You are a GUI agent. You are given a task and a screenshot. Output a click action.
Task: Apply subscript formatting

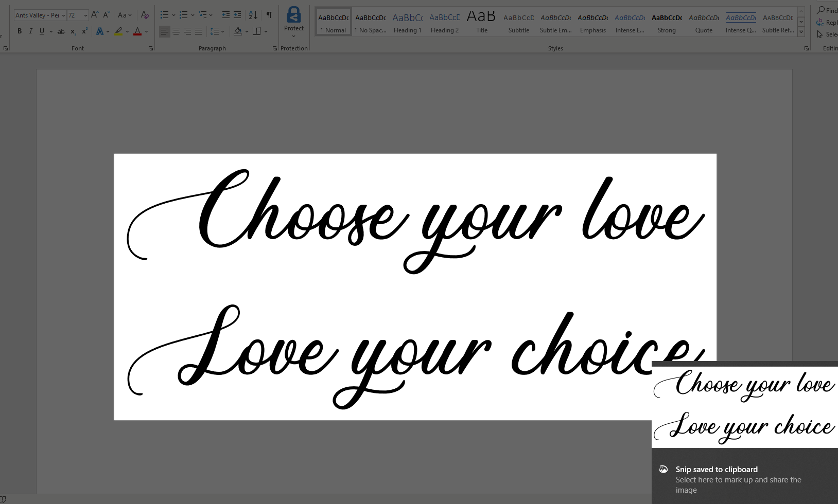[73, 31]
